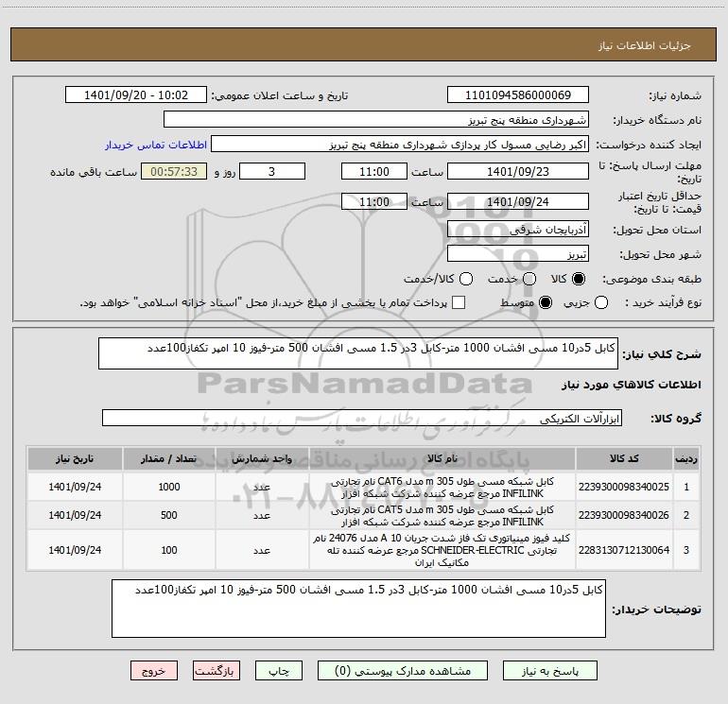This screenshot has width=728, height=704.
Task: Click the چاپ print button
Action: 279,671
